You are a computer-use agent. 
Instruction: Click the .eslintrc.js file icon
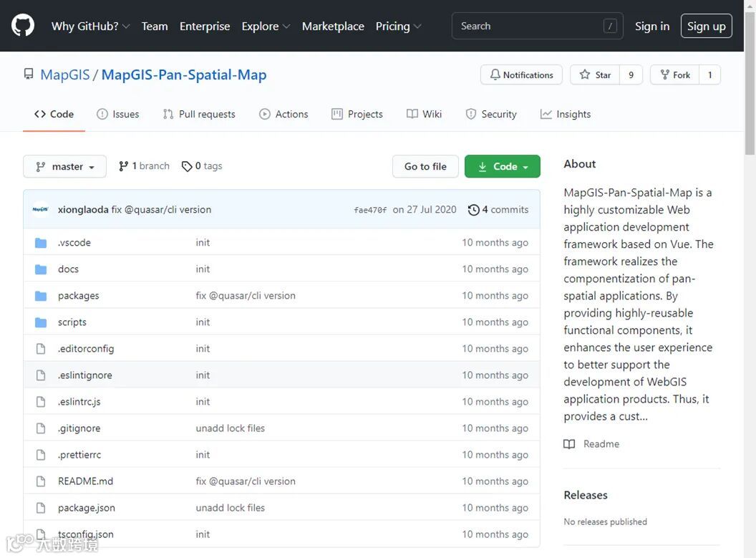pyautogui.click(x=41, y=402)
